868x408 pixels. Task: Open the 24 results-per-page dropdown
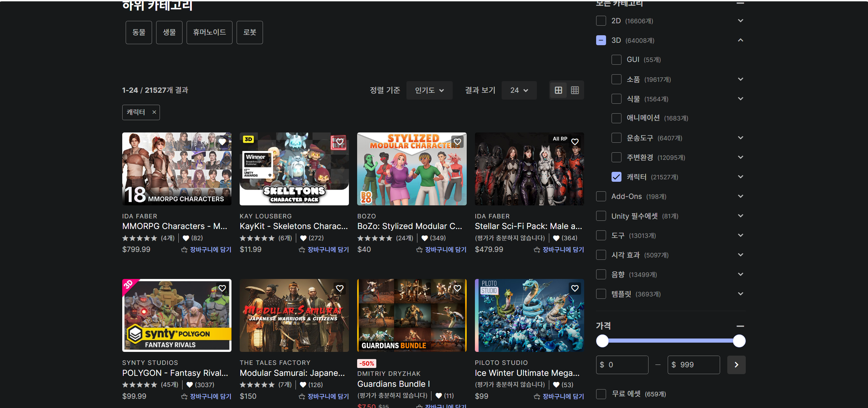(519, 90)
